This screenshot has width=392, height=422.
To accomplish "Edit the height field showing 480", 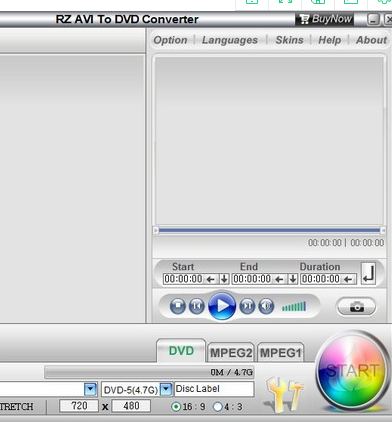I will coord(131,406).
